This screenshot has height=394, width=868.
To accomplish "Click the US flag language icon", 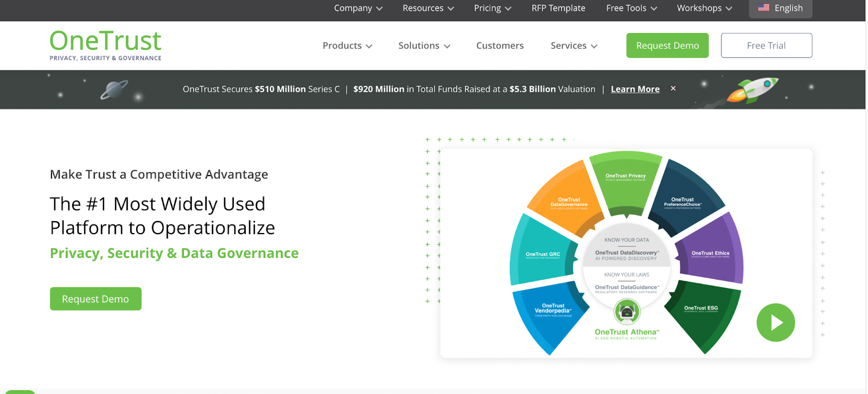I will point(764,8).
